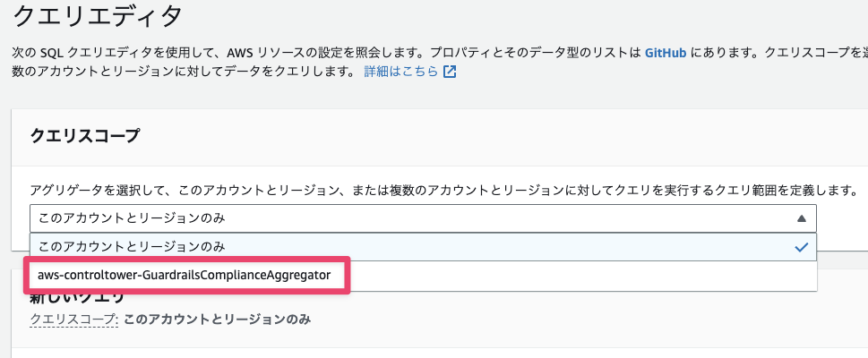The image size is (868, 358).
Task: Open the GitHub properties link
Action: [666, 53]
